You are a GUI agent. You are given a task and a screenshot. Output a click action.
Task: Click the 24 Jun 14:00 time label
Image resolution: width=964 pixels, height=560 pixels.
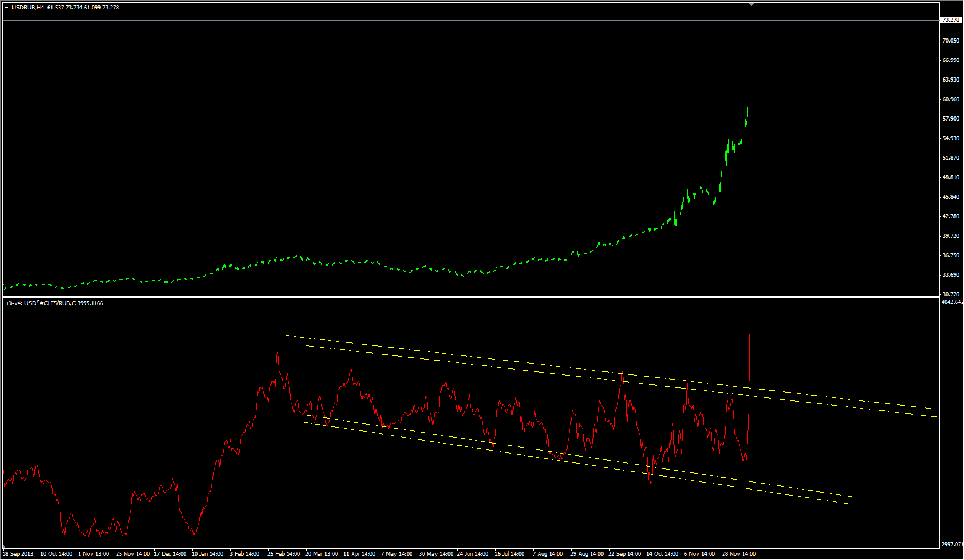473,554
